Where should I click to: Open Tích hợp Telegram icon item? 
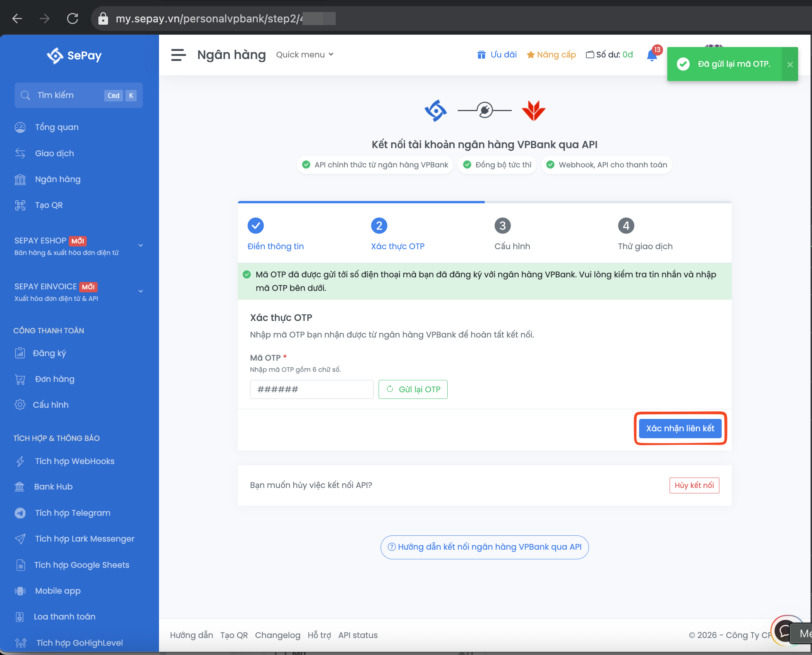point(20,513)
